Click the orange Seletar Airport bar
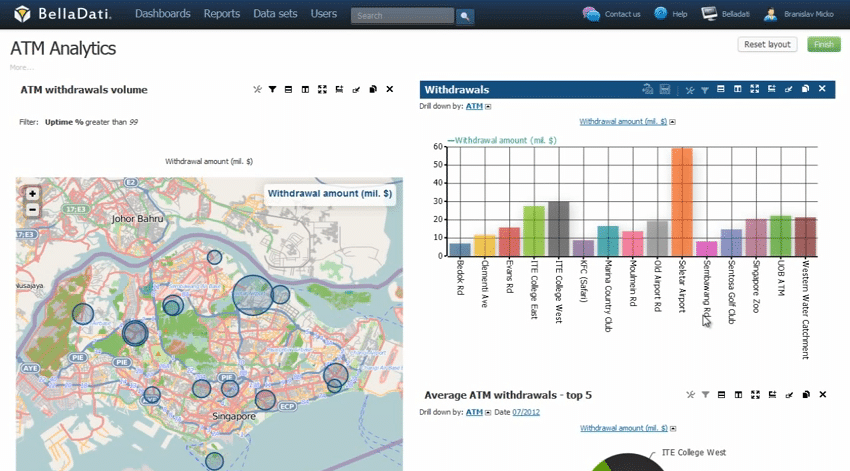This screenshot has height=471, width=850. point(682,201)
